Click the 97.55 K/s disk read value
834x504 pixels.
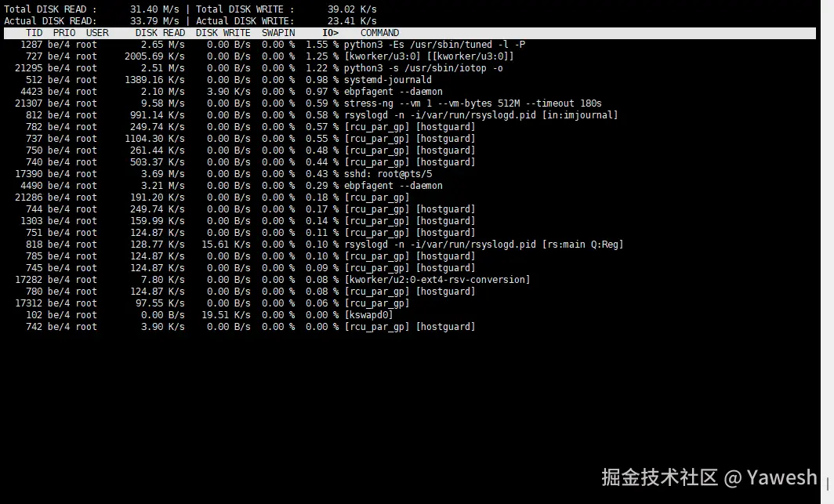[160, 303]
